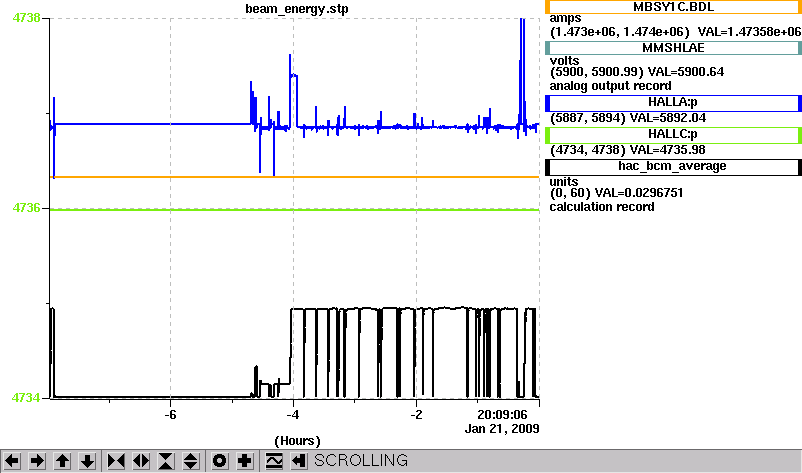Click the VAL=5892.04 reading under HALLA:p
The width and height of the screenshot is (802, 473).
click(x=667, y=118)
